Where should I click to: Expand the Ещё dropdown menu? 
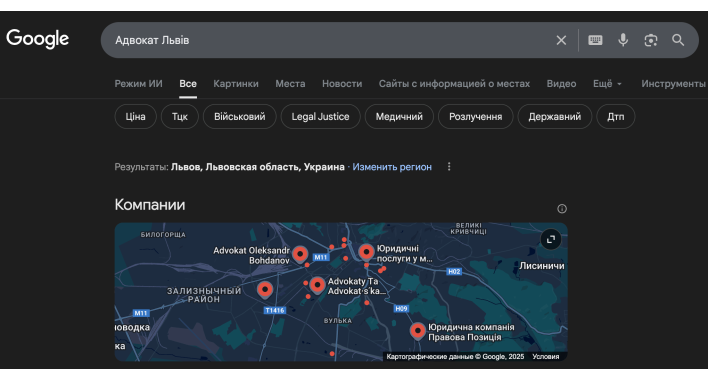(607, 83)
